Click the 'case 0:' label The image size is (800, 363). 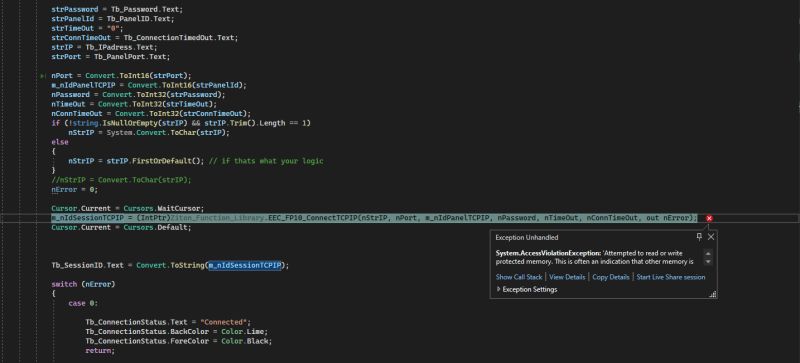[83, 303]
